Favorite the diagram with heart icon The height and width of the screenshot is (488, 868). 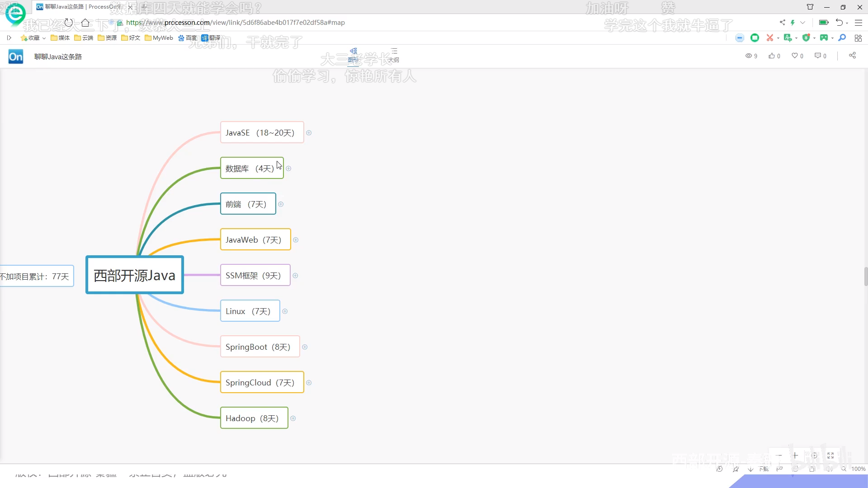pos(795,56)
